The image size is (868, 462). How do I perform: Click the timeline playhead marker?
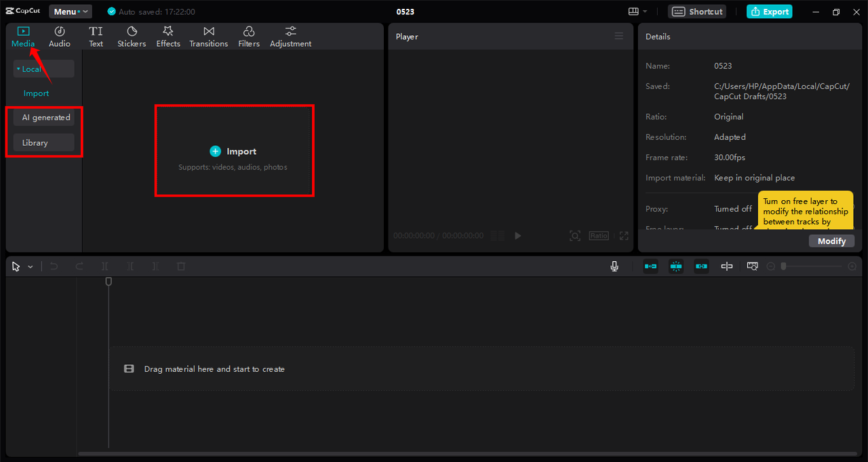pyautogui.click(x=108, y=281)
